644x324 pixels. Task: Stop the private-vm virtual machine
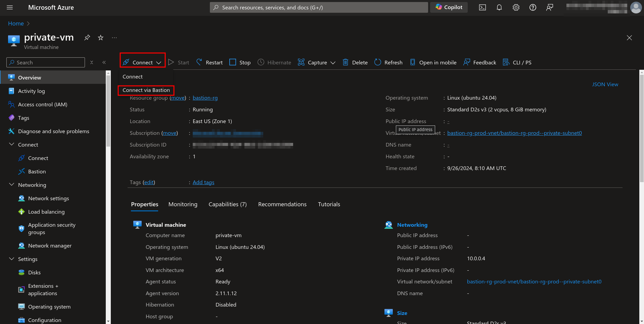point(240,62)
